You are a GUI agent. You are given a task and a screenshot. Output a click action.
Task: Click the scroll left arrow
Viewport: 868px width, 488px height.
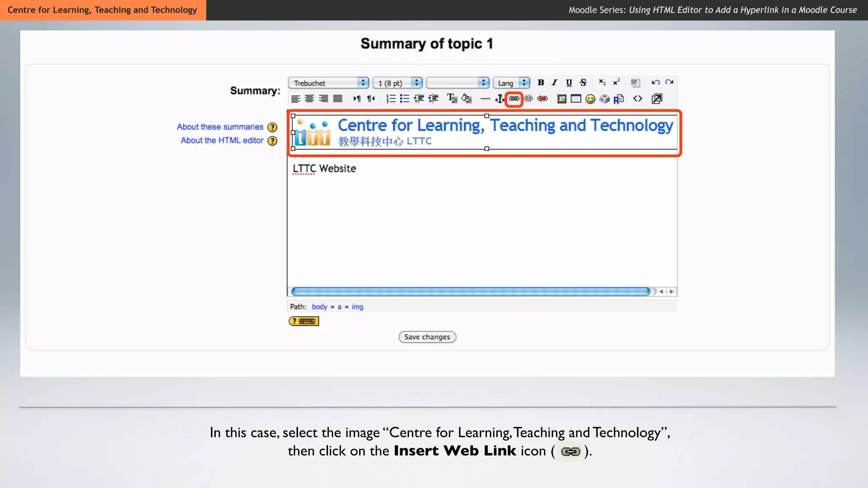coord(661,291)
